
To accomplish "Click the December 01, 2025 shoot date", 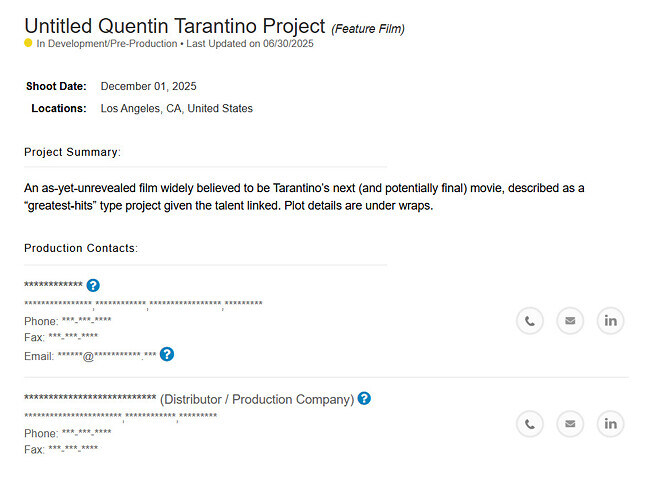I will 148,86.
